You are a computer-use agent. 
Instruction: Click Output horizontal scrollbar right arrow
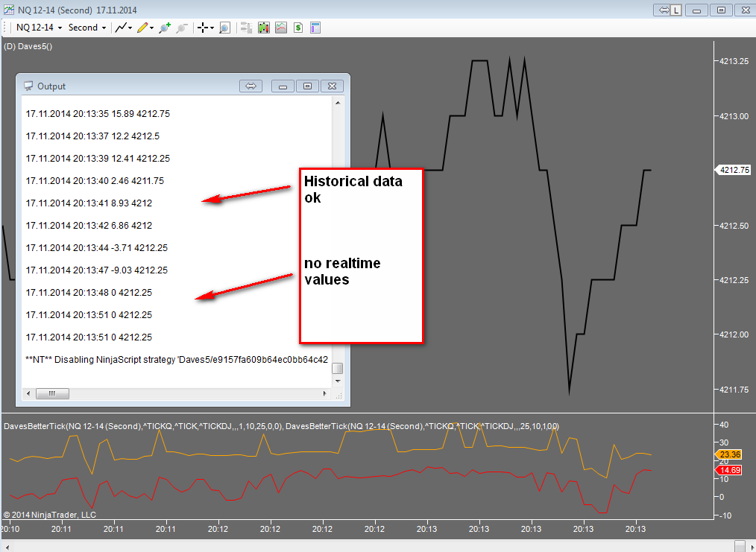tap(324, 393)
